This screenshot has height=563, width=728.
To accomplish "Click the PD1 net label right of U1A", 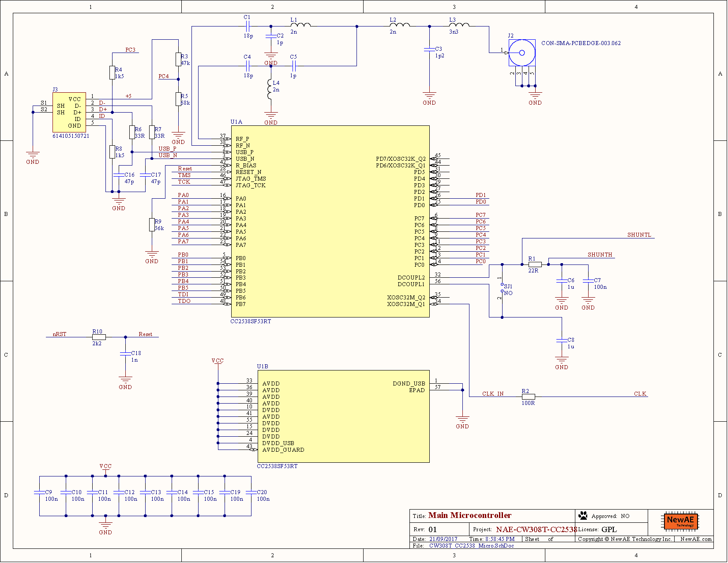I will click(x=481, y=195).
